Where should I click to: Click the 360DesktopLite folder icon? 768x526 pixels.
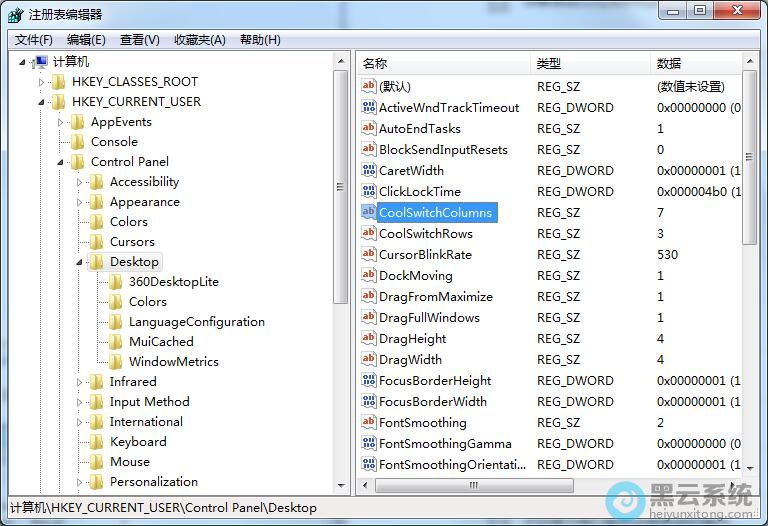116,282
